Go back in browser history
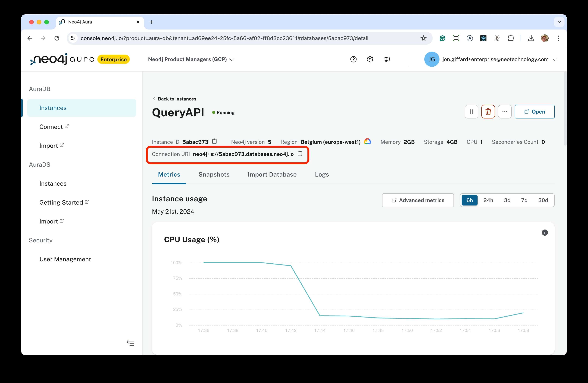 30,38
